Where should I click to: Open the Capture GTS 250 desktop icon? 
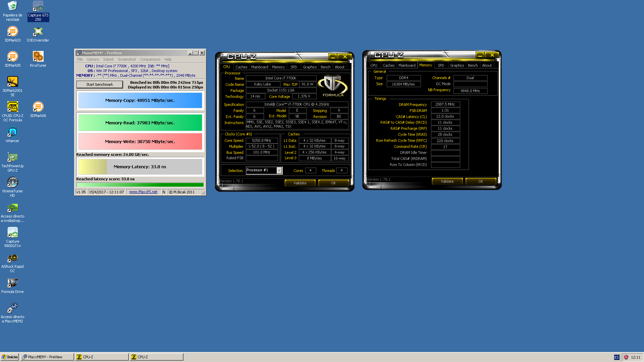[38, 11]
